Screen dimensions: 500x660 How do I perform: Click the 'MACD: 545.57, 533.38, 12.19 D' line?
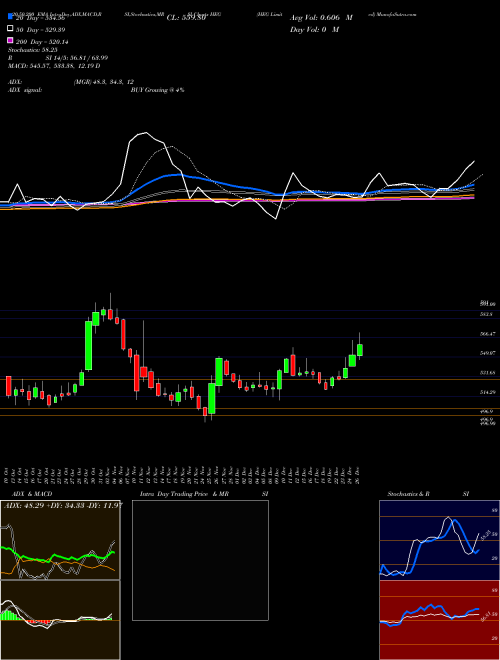pos(54,66)
